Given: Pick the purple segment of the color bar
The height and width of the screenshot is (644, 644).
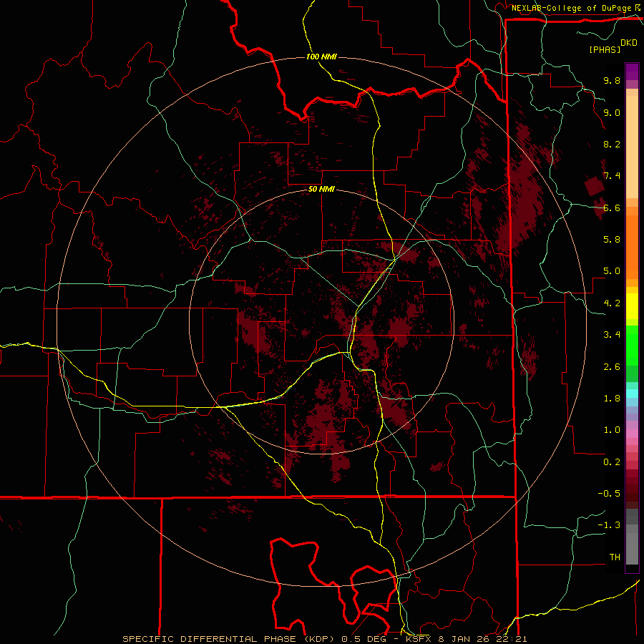Looking at the screenshot, I should [x=632, y=72].
